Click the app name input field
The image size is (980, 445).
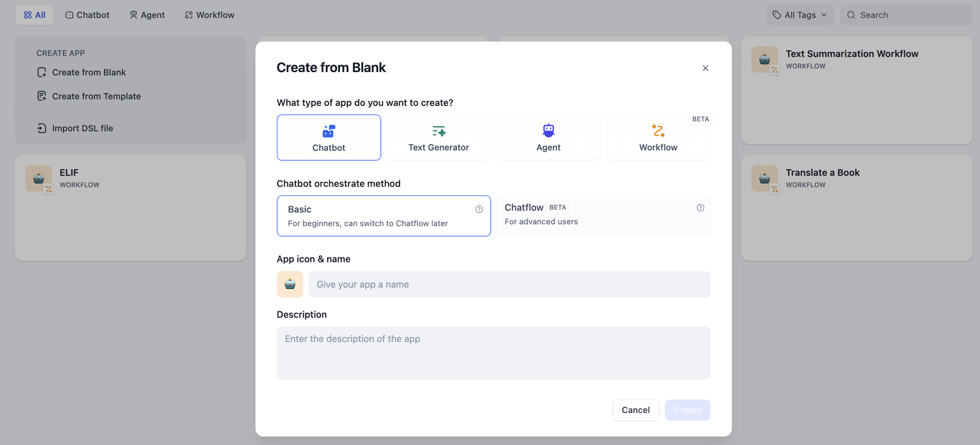click(x=509, y=284)
